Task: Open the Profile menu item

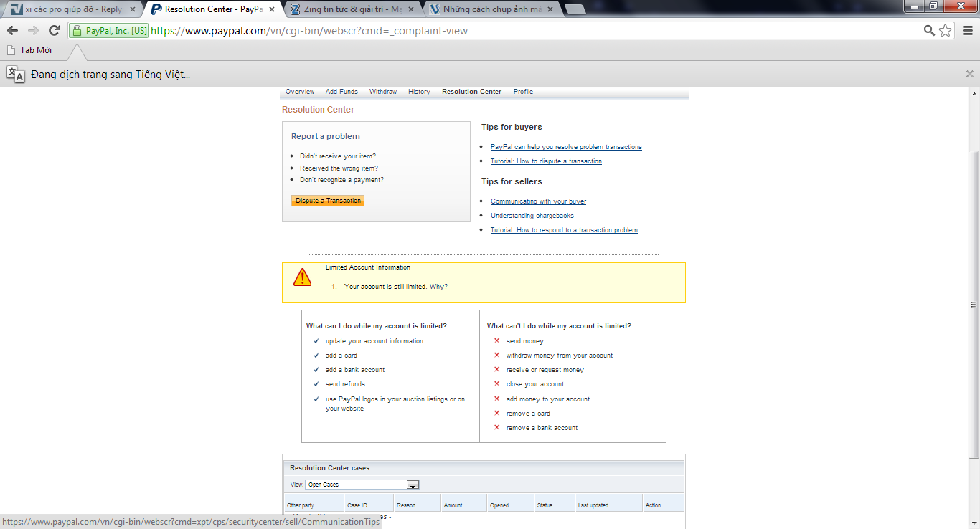Action: [x=523, y=92]
